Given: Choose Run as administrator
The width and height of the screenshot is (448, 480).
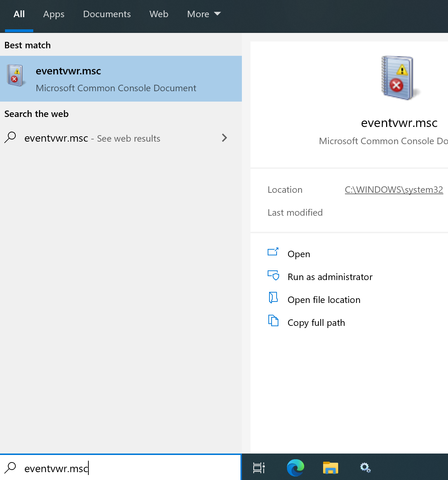Looking at the screenshot, I should pyautogui.click(x=330, y=277).
